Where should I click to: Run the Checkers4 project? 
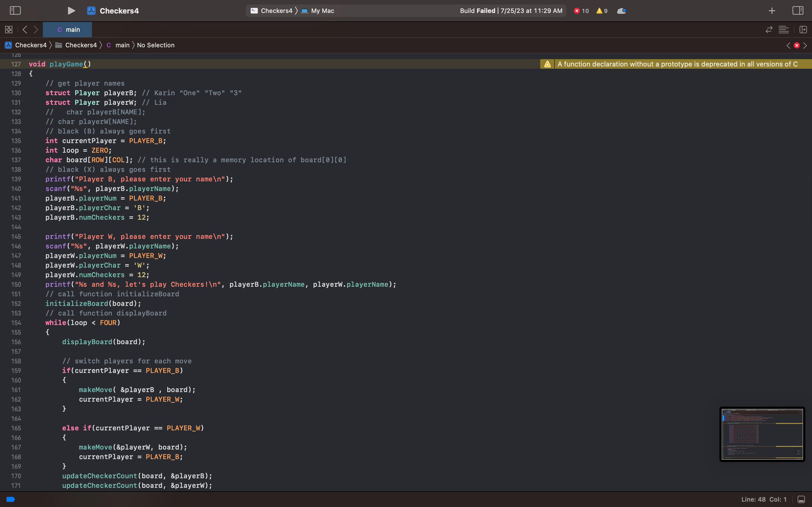(x=71, y=11)
